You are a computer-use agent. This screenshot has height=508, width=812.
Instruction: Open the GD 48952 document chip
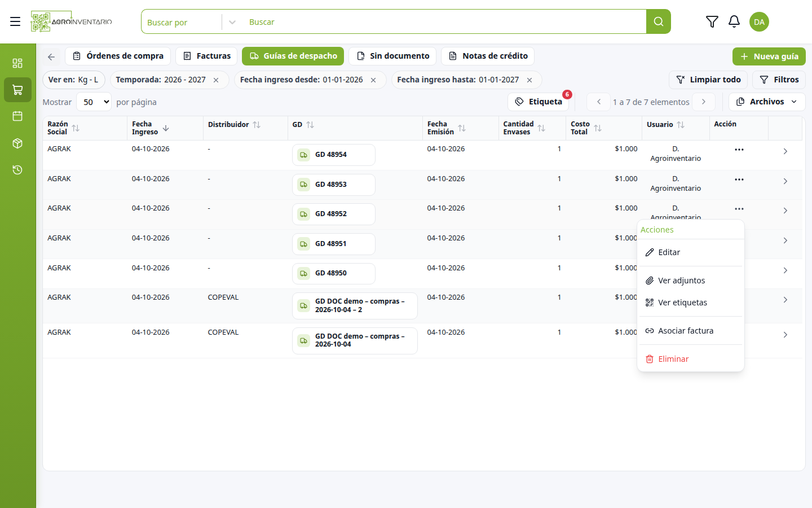click(x=334, y=214)
